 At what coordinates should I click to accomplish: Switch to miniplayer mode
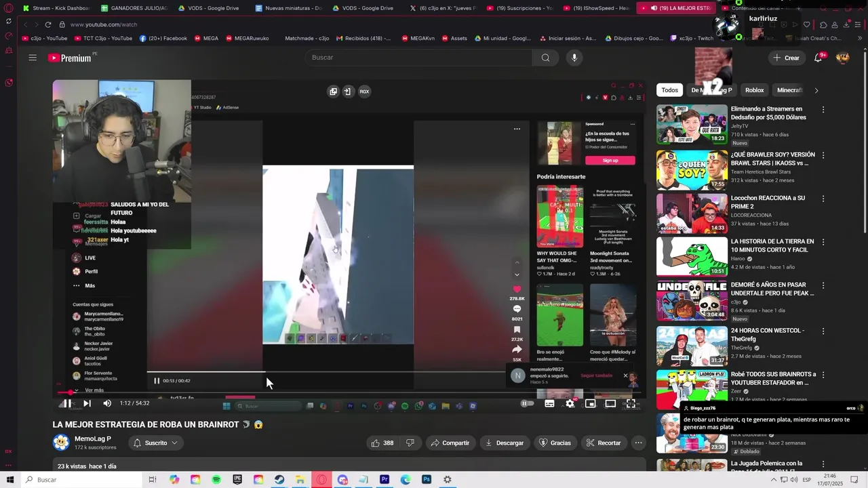tap(591, 403)
